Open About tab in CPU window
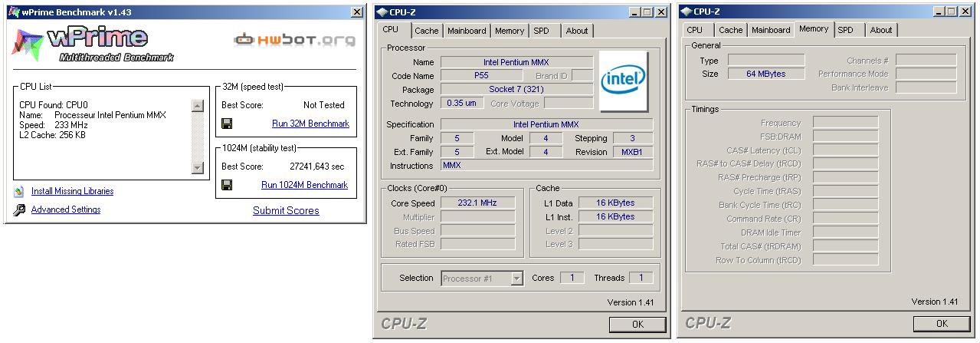 click(x=577, y=31)
